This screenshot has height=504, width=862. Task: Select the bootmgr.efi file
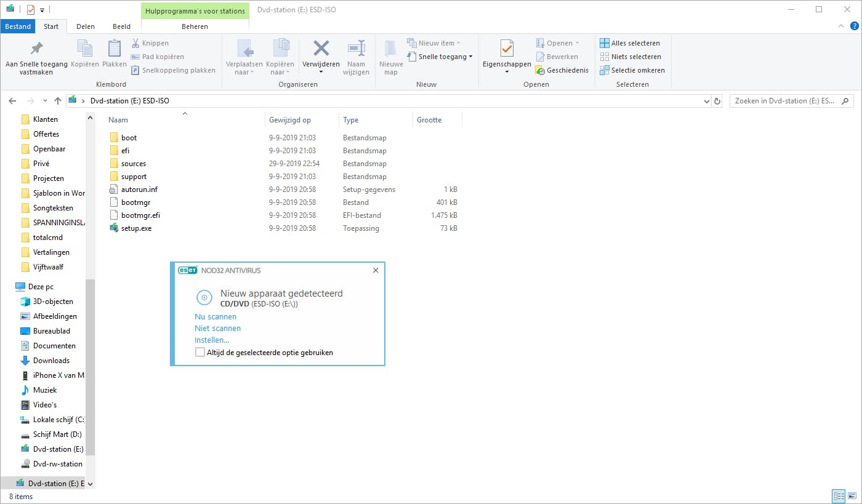coord(140,215)
